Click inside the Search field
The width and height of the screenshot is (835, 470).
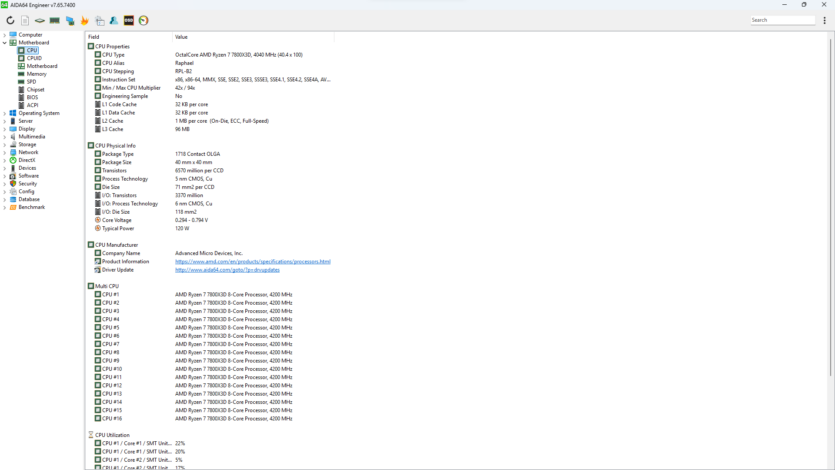coord(783,20)
